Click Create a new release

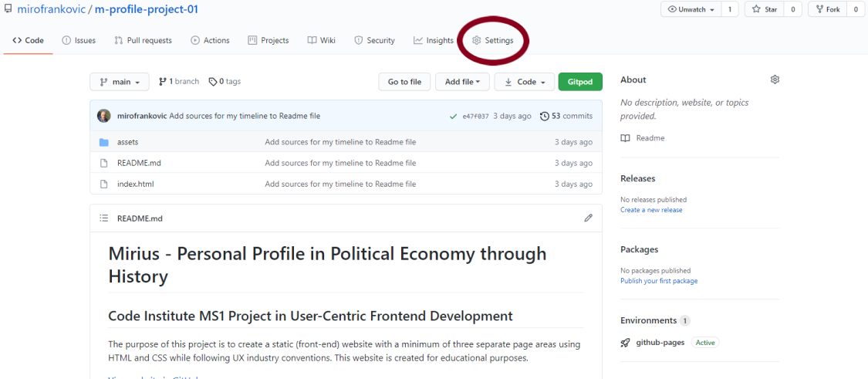coord(651,210)
